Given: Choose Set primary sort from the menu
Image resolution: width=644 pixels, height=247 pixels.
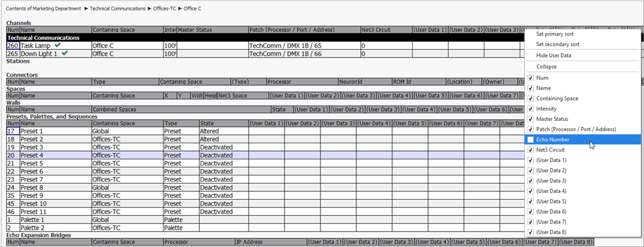Looking at the screenshot, I should (x=582, y=34).
